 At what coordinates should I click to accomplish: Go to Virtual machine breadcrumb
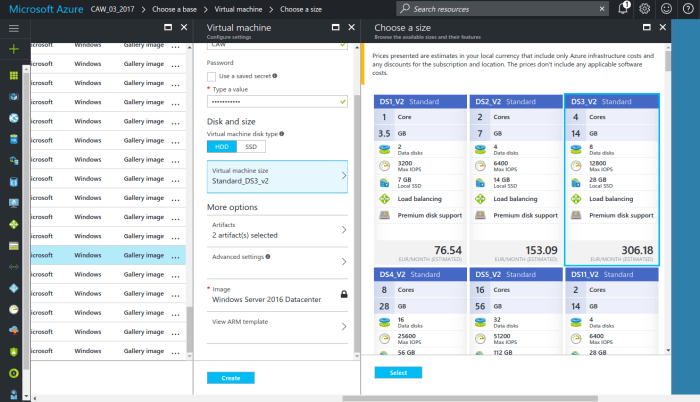click(238, 9)
